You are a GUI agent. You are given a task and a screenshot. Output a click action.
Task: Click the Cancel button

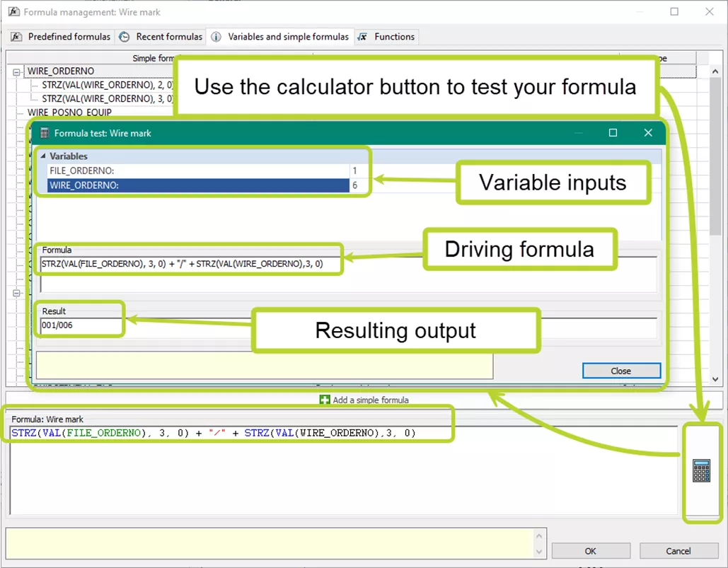[x=678, y=550]
